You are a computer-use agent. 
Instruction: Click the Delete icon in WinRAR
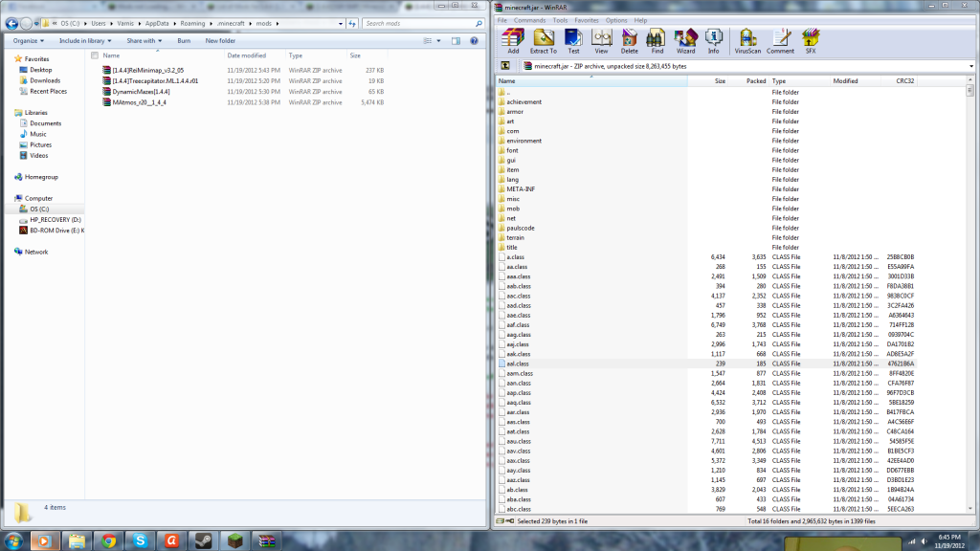coord(630,40)
